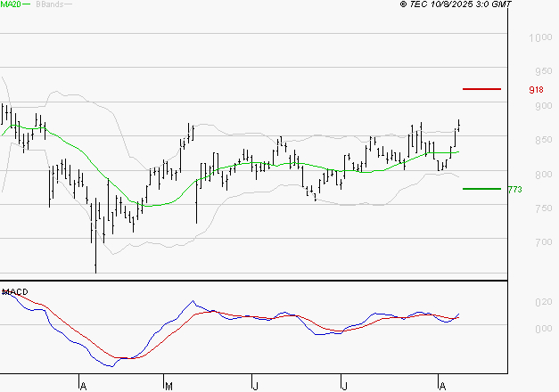The image size is (559, 392).
Task: Select the green support line marker
Action: [481, 189]
